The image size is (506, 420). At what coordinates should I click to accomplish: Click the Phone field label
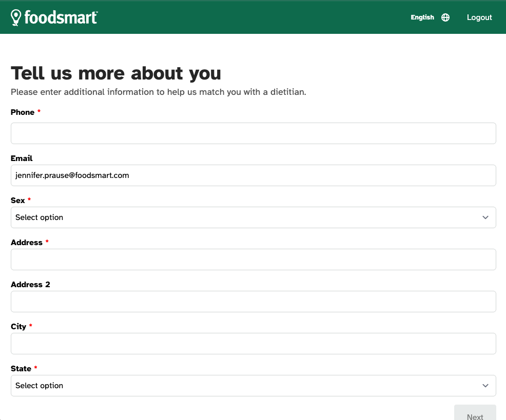23,112
